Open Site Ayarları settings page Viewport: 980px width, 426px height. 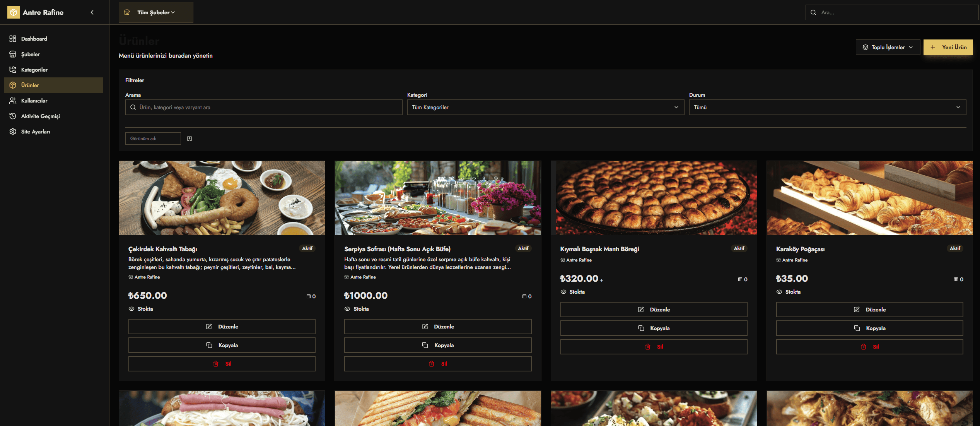pos(53,132)
